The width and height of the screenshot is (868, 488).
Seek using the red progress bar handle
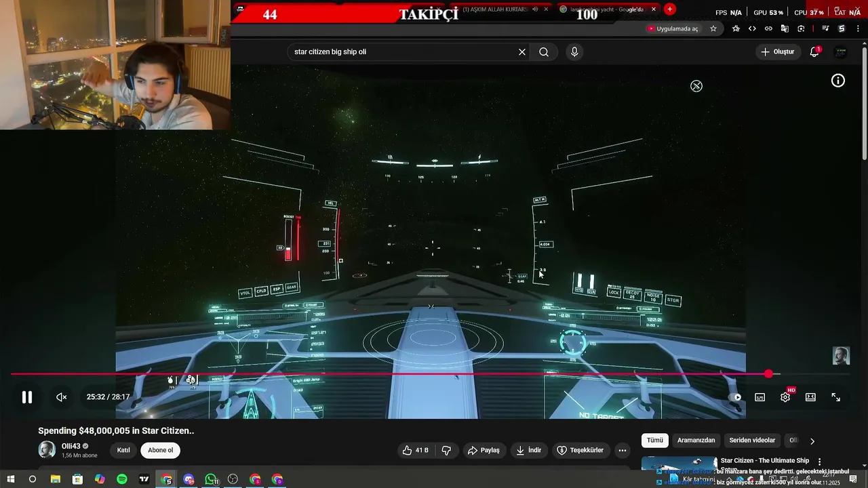768,374
